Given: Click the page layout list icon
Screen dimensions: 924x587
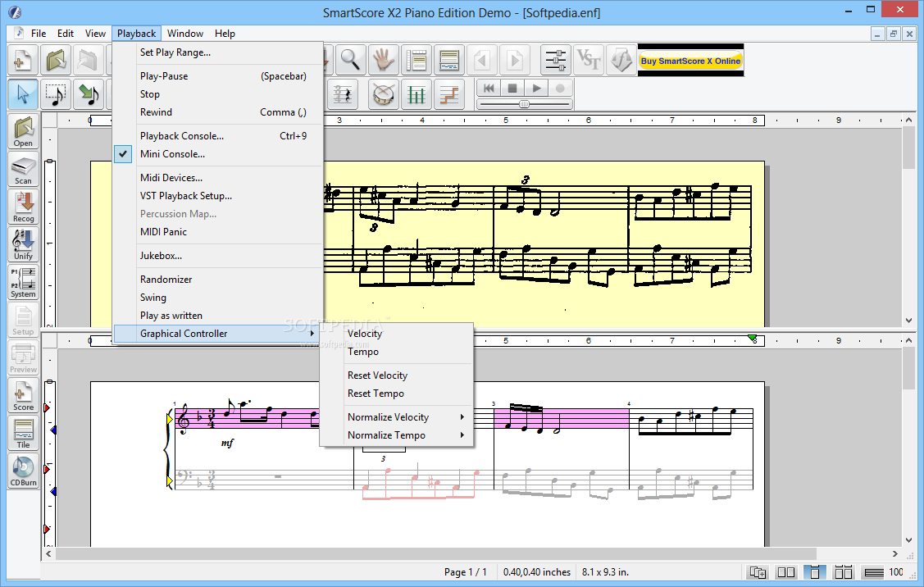Looking at the screenshot, I should pyautogui.click(x=416, y=60).
